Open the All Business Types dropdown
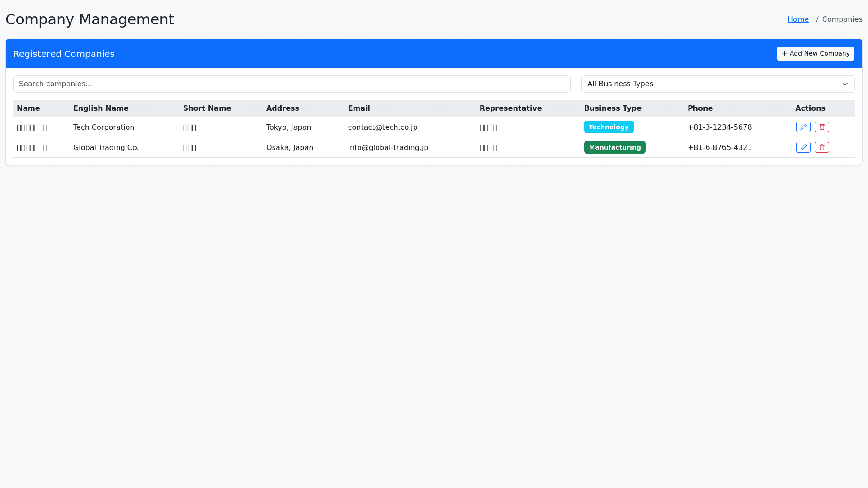Screen dimensions: 868x488 (x=717, y=84)
